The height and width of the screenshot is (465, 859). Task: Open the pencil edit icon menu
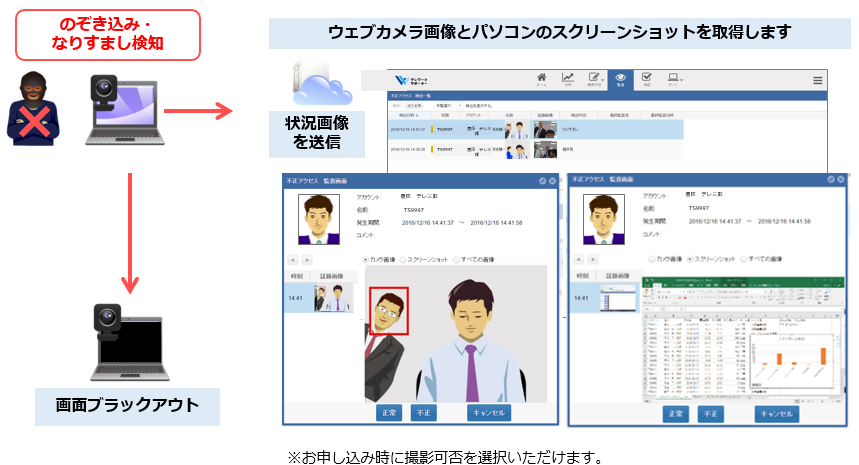pyautogui.click(x=595, y=80)
